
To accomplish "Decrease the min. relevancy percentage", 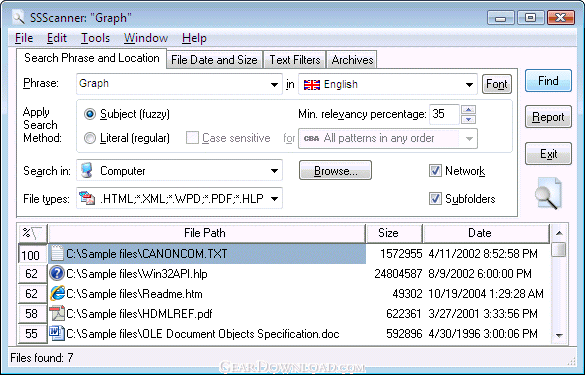I will coord(468,119).
